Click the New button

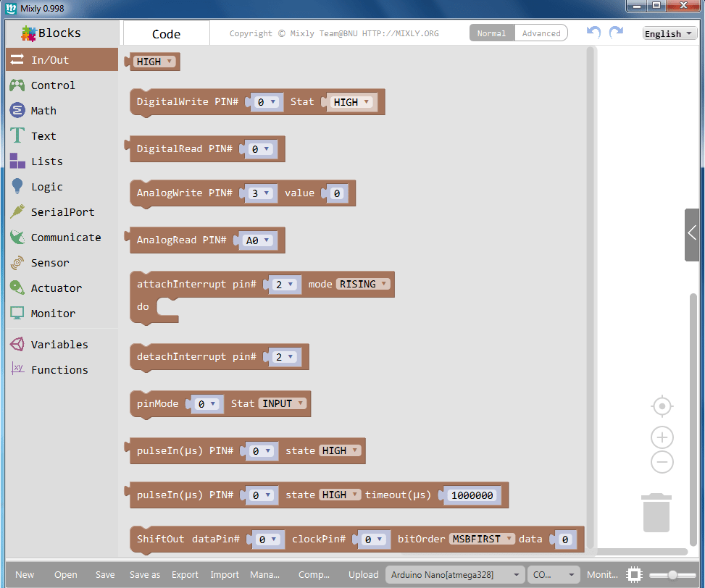click(25, 574)
